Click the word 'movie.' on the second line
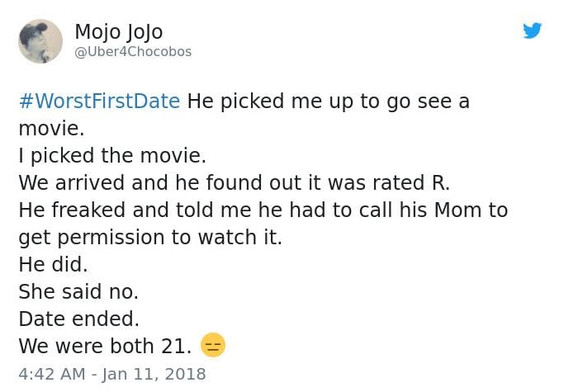 tap(51, 129)
